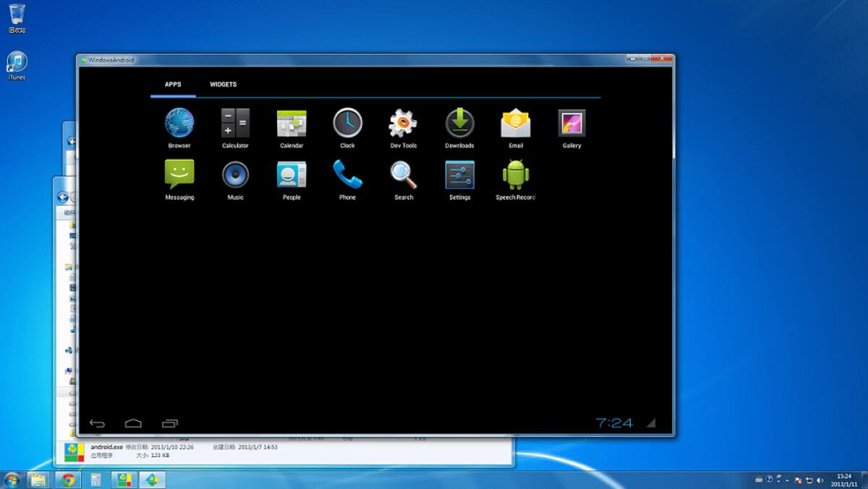The height and width of the screenshot is (489, 868).
Task: Launch Dev Tools
Action: point(403,123)
